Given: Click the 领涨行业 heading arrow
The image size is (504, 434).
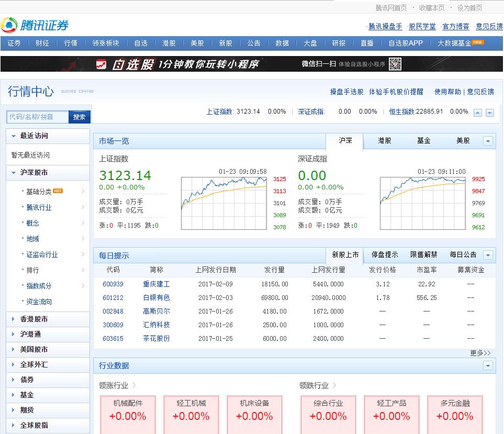Looking at the screenshot, I should coord(134,385).
